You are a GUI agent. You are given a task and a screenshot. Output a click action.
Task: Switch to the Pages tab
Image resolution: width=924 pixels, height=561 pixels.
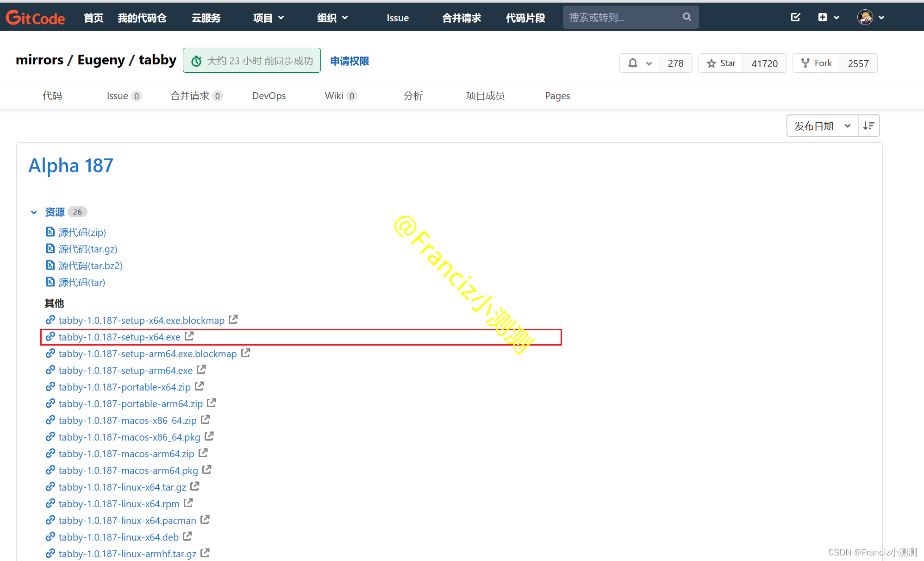click(557, 95)
